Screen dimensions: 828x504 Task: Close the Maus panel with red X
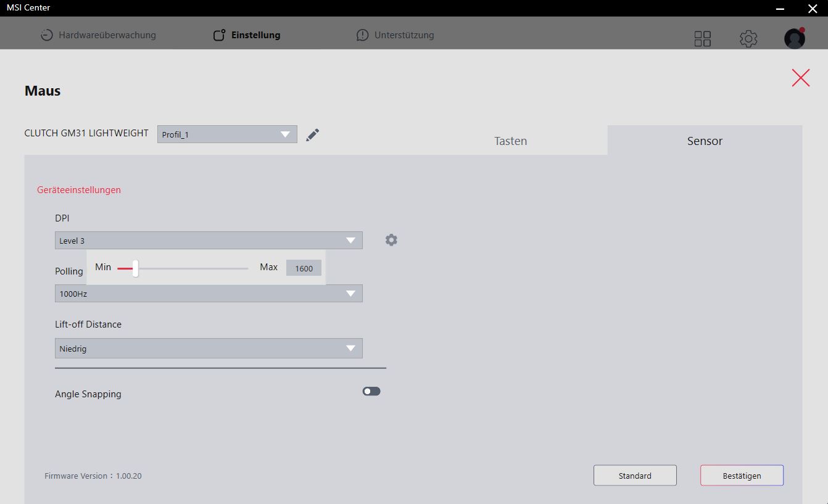click(800, 78)
